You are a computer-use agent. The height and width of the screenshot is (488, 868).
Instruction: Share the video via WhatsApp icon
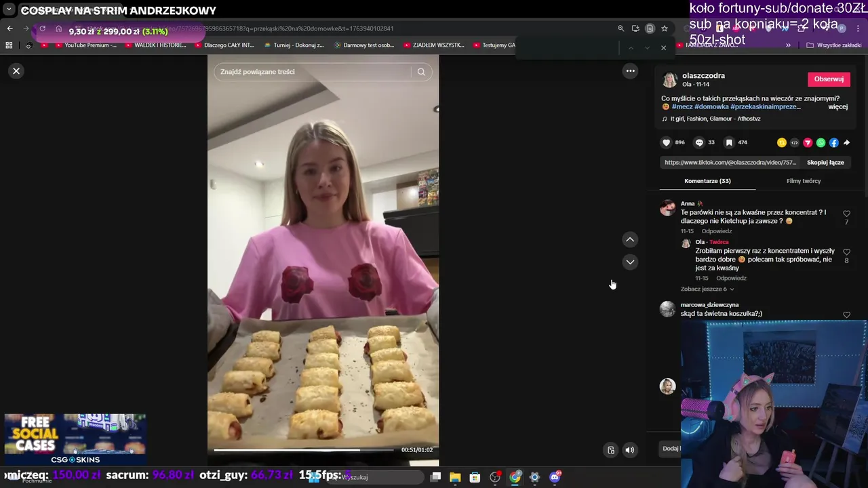tap(821, 142)
